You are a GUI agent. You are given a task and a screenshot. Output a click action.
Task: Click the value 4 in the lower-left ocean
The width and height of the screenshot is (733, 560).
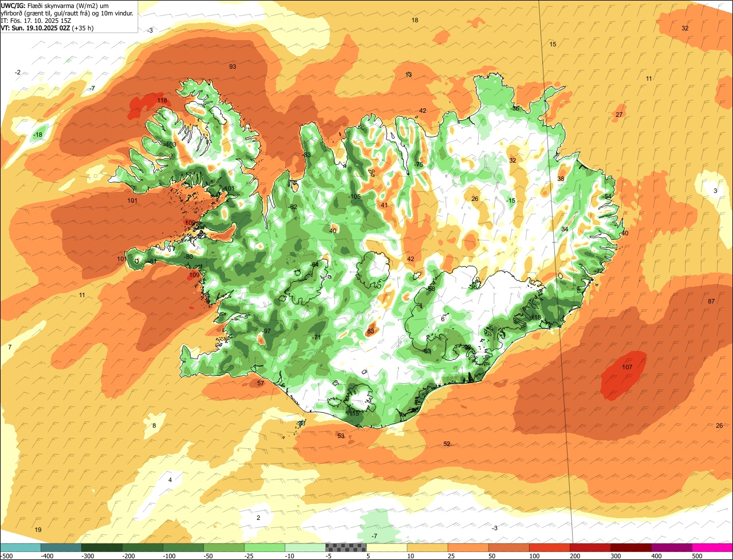170,480
